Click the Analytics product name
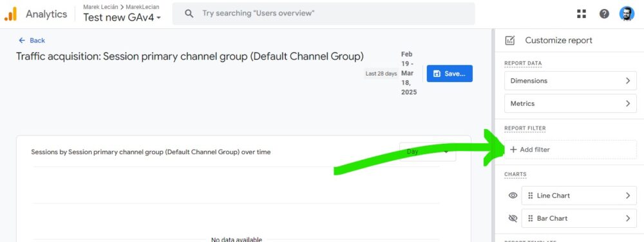 [46, 14]
